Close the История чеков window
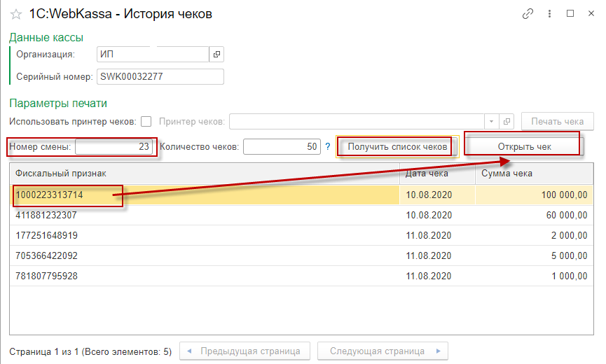 (591, 13)
